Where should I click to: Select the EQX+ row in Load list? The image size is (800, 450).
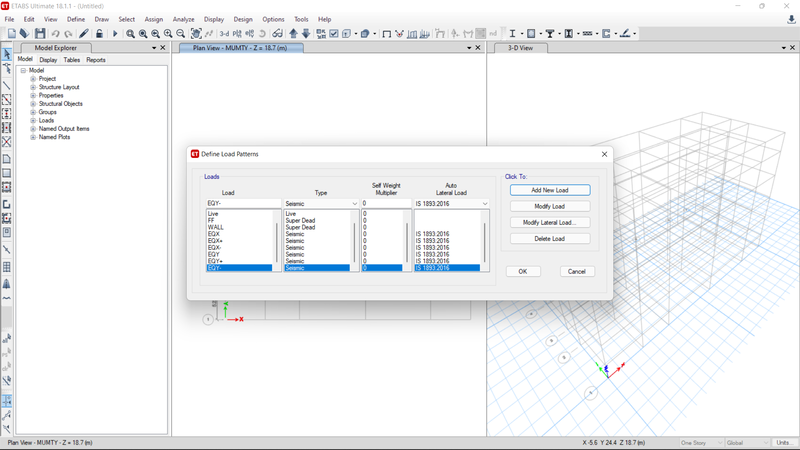point(239,241)
